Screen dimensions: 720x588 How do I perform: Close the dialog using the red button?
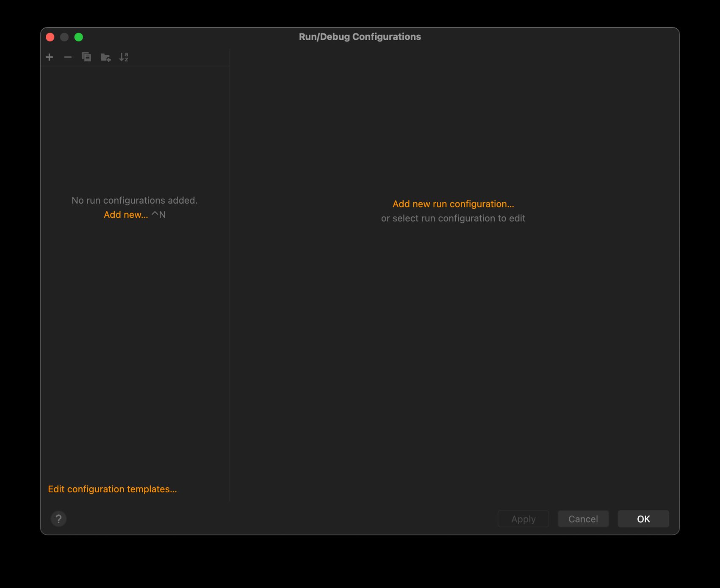(50, 37)
